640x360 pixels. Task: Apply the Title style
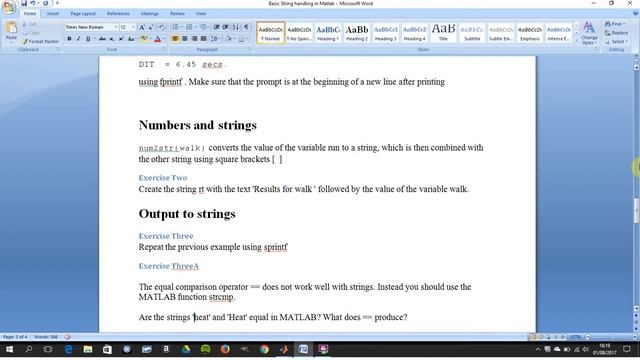(443, 33)
